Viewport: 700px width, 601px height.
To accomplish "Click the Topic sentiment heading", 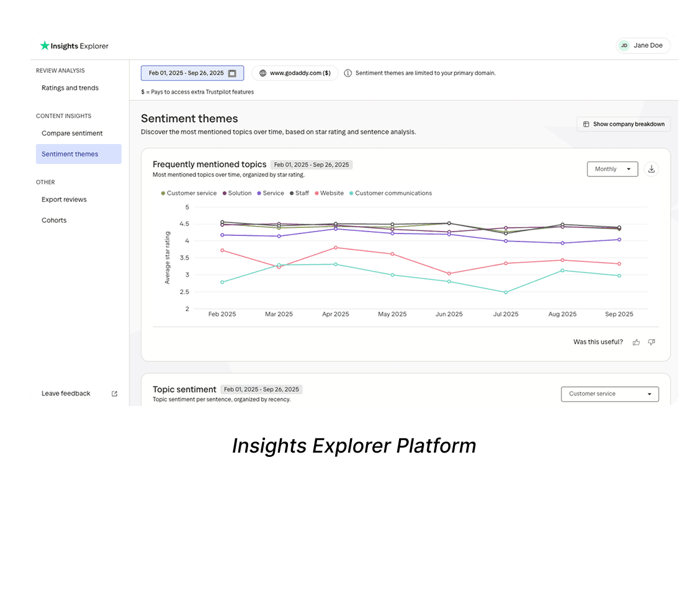I will pos(184,389).
